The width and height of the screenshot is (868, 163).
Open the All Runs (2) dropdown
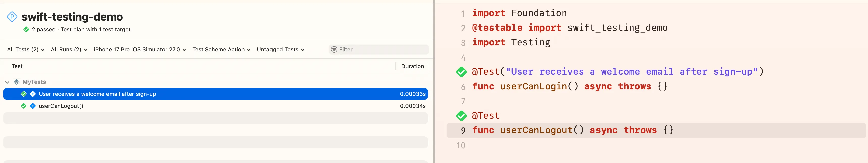(69, 49)
